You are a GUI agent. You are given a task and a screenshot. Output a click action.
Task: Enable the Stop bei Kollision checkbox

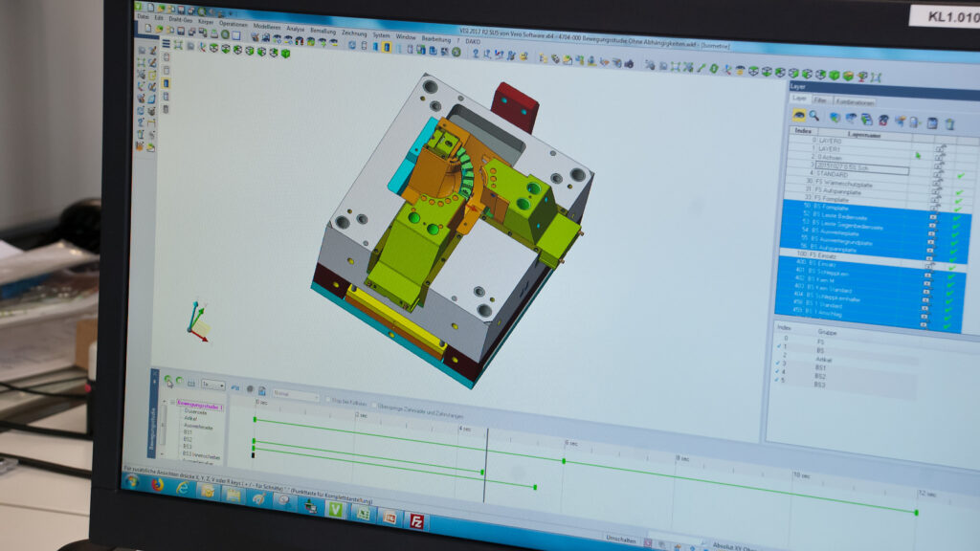329,400
